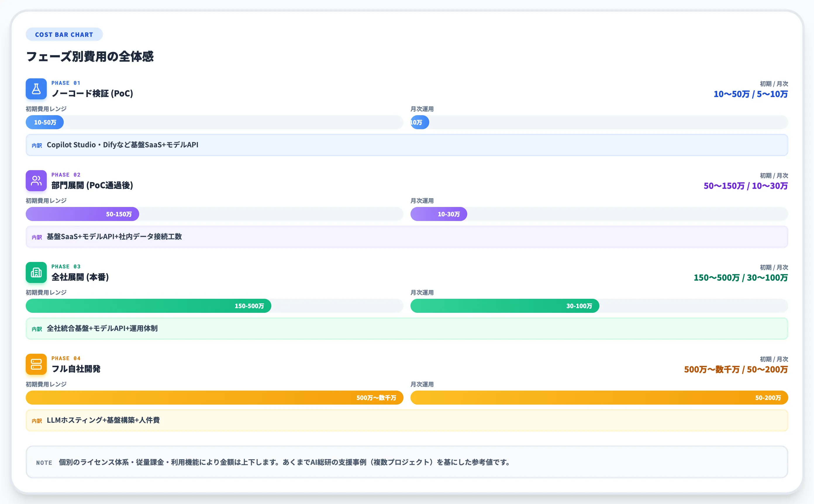
Task: Click title 全社展開 (本番)
Action: [x=80, y=277]
